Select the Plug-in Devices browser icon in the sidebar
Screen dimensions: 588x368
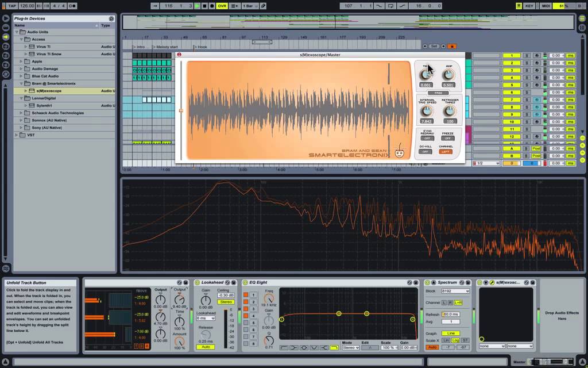pos(6,37)
